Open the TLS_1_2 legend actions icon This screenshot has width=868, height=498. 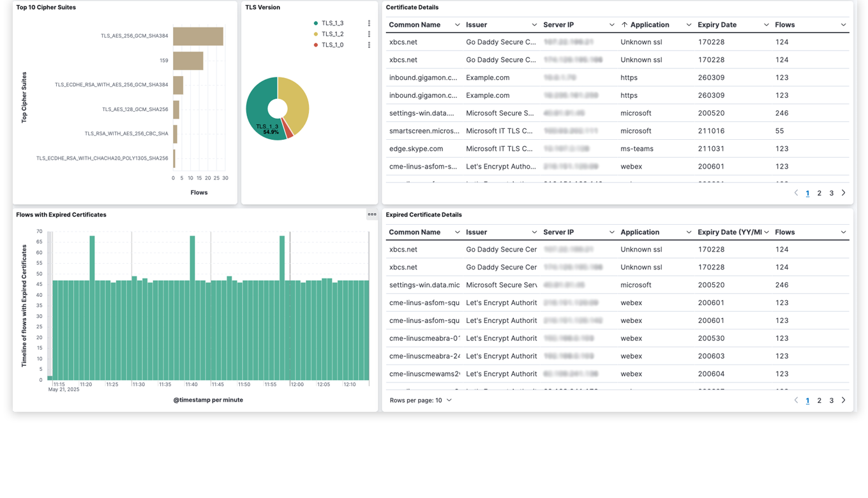(368, 33)
